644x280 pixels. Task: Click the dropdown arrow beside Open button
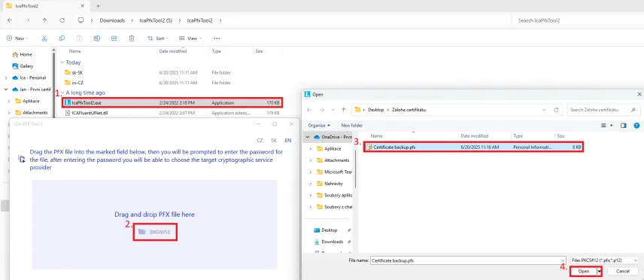pos(599,272)
